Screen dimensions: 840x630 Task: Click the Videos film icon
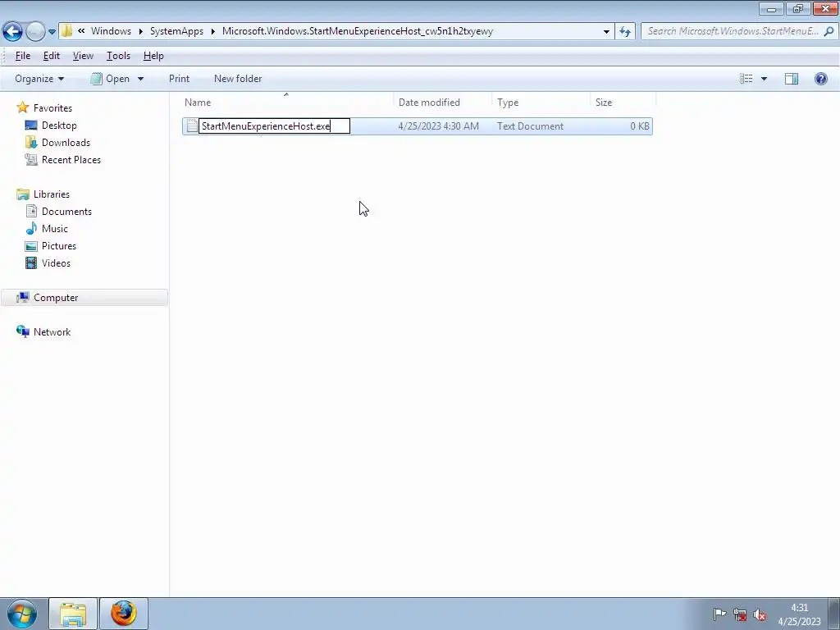click(x=31, y=263)
